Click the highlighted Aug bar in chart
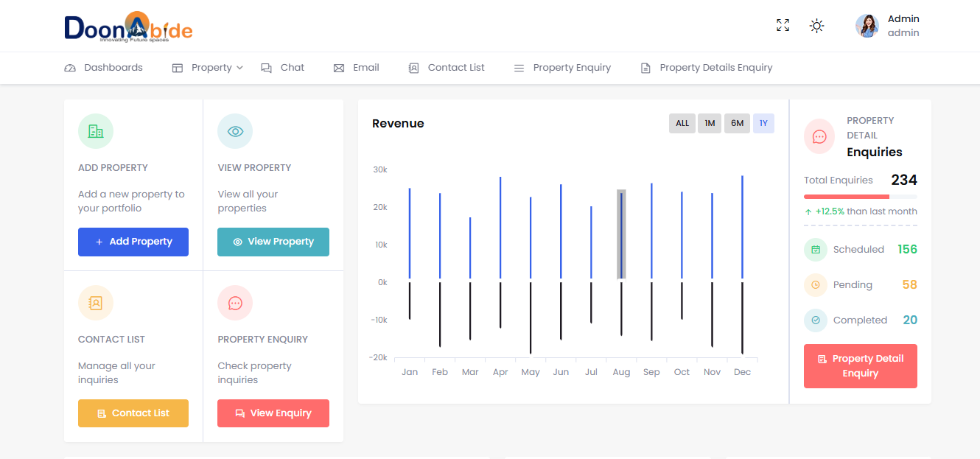 [x=621, y=234]
